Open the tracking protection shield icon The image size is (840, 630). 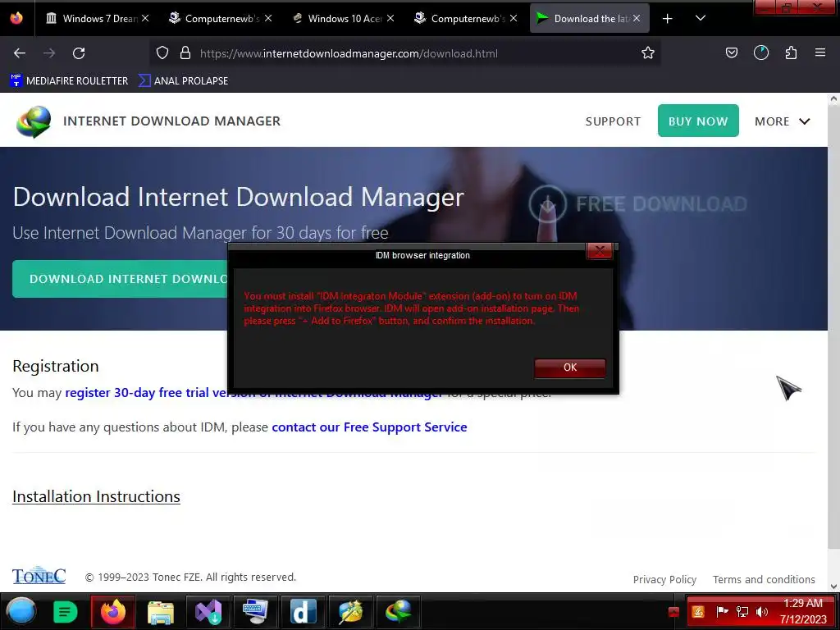click(x=162, y=53)
